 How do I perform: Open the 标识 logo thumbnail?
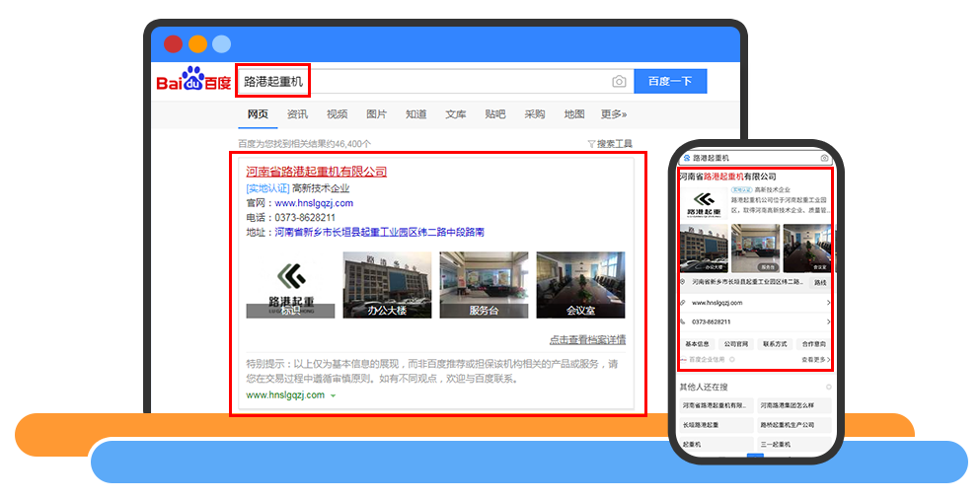[290, 285]
